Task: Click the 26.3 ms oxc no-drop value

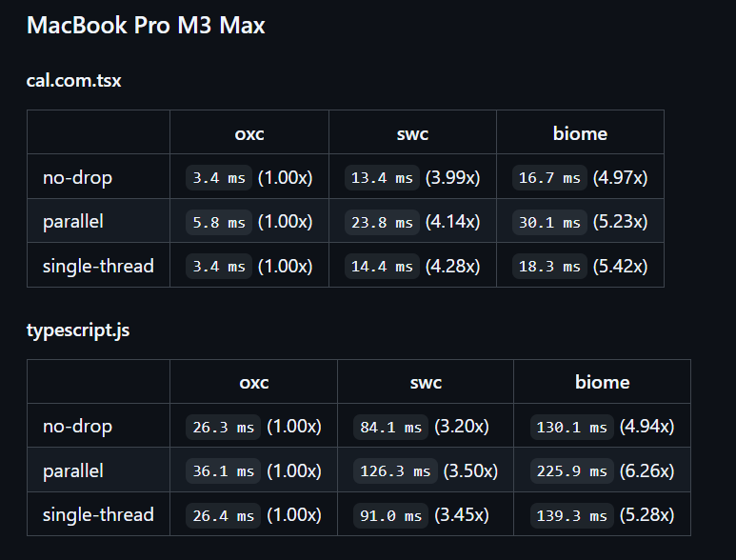Action: (224, 428)
